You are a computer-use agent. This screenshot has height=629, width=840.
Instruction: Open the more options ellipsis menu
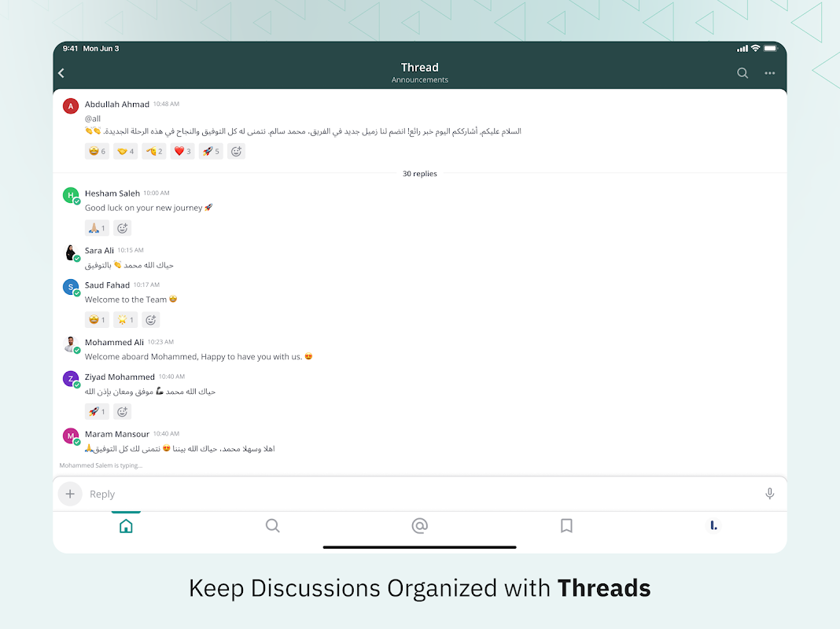[x=770, y=73]
